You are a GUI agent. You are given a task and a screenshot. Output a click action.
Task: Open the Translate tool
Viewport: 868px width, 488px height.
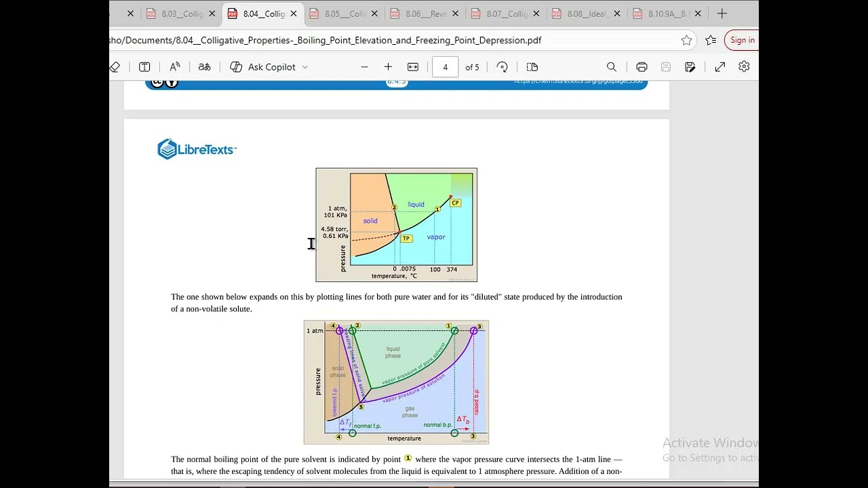pos(204,66)
